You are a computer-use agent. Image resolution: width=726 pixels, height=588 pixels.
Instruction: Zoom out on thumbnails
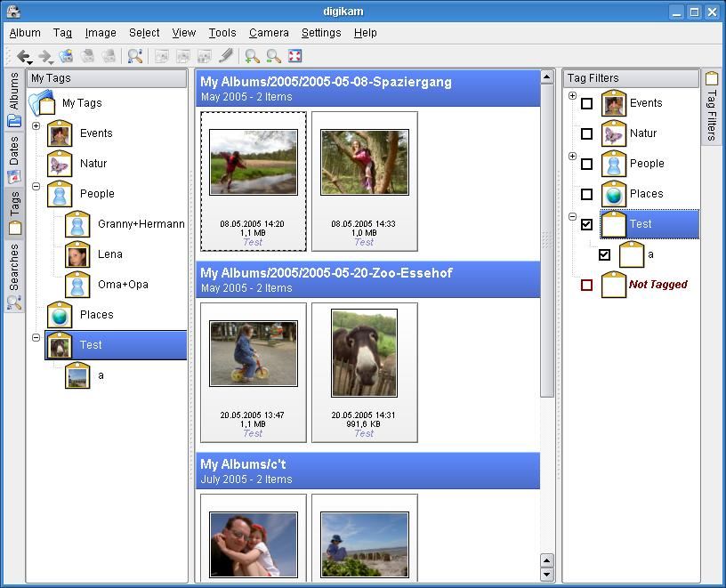click(x=274, y=56)
